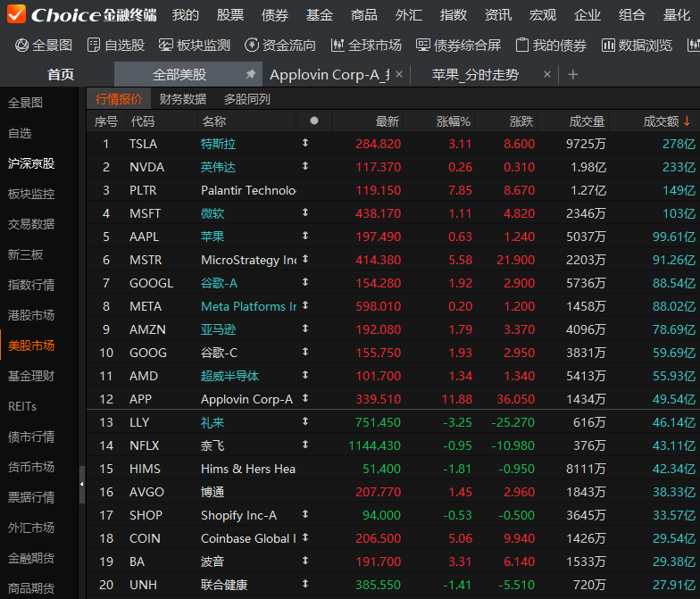Viewport: 700px width, 599px height.
Task: Sort by 涨幅% column header
Action: pyautogui.click(x=454, y=121)
